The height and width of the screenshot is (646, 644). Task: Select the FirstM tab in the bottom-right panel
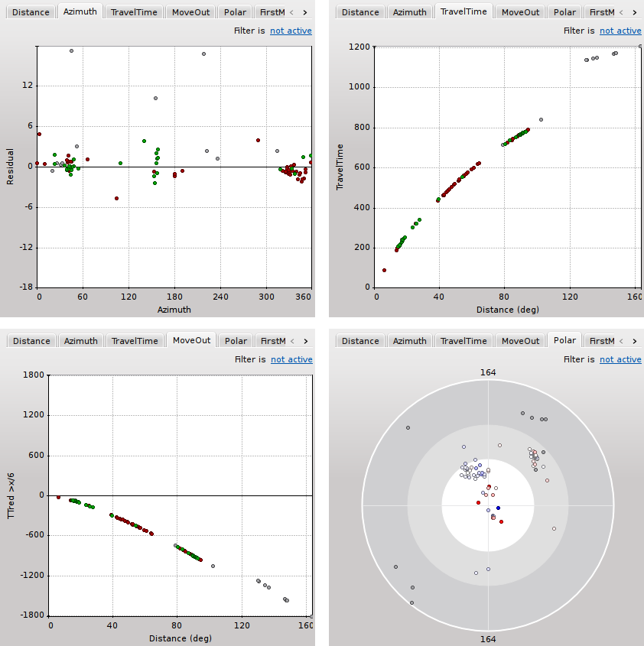tap(601, 340)
